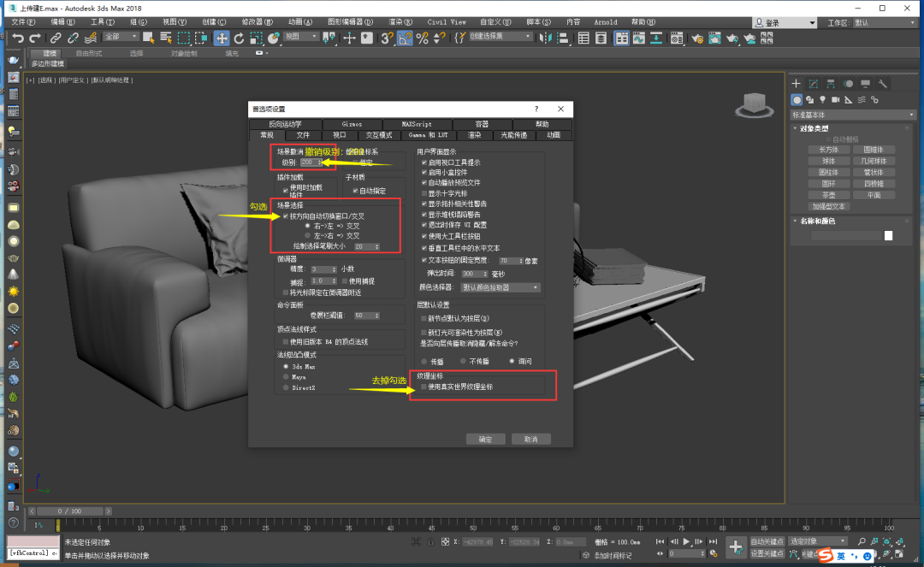Select the Cameras category icon in Create panel
The width and height of the screenshot is (924, 567).
[836, 100]
